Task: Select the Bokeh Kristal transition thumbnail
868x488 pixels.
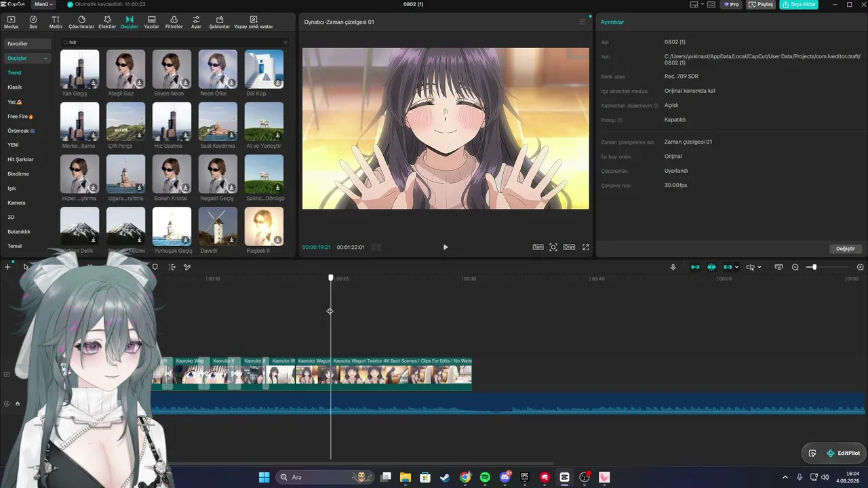Action: [172, 174]
